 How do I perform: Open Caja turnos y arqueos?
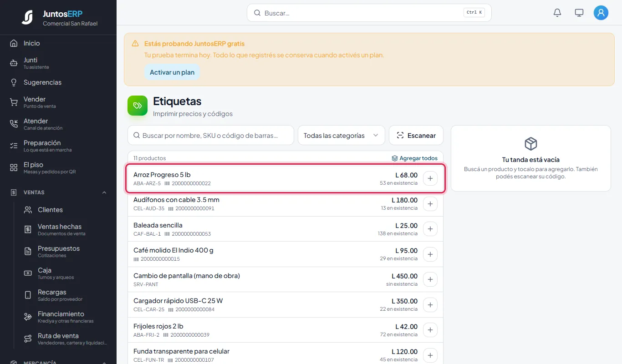[x=65, y=273]
